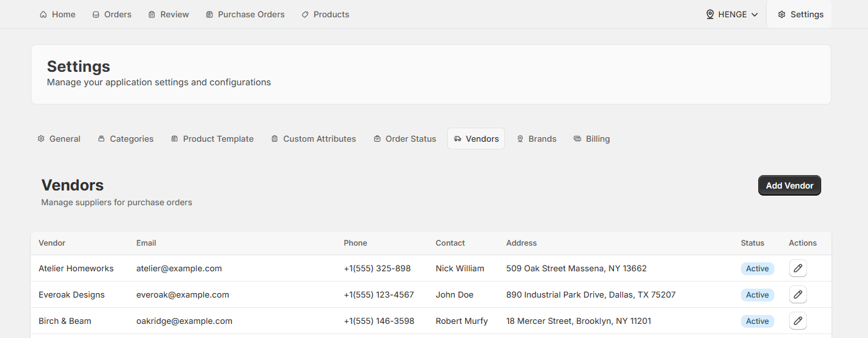This screenshot has width=868, height=338.
Task: Click the Vendor column header
Action: tap(52, 243)
